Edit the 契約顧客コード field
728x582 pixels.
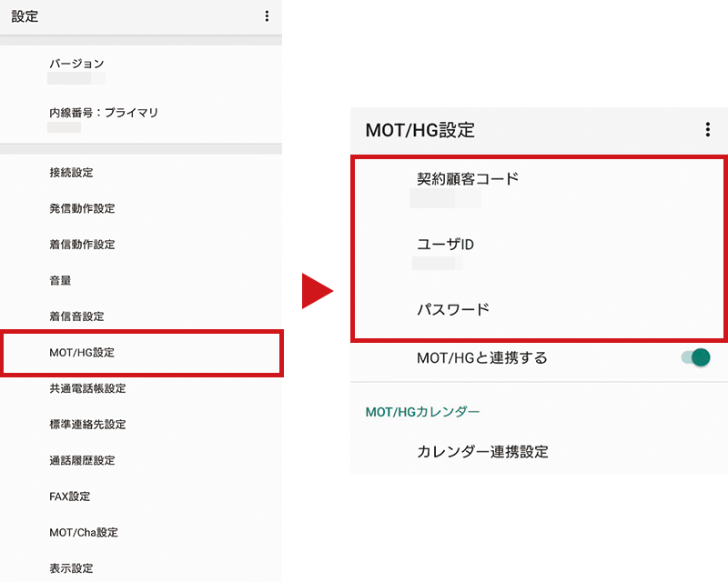pyautogui.click(x=539, y=188)
